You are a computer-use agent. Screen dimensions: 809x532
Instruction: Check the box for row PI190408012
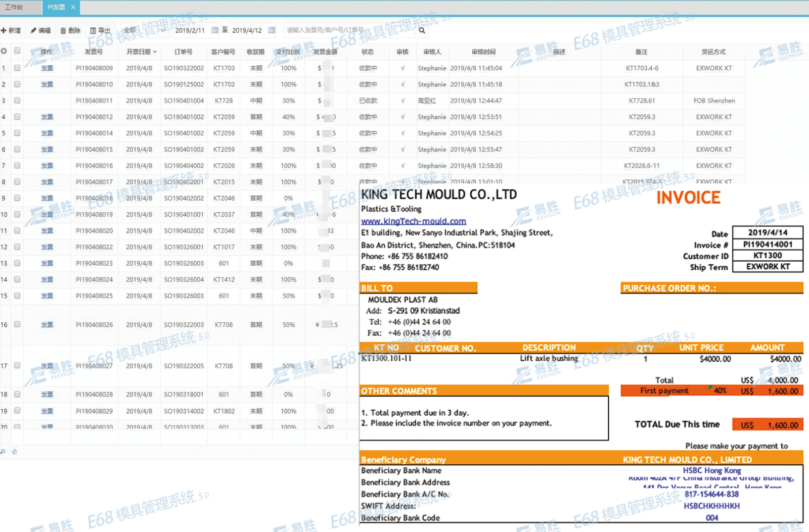17,116
